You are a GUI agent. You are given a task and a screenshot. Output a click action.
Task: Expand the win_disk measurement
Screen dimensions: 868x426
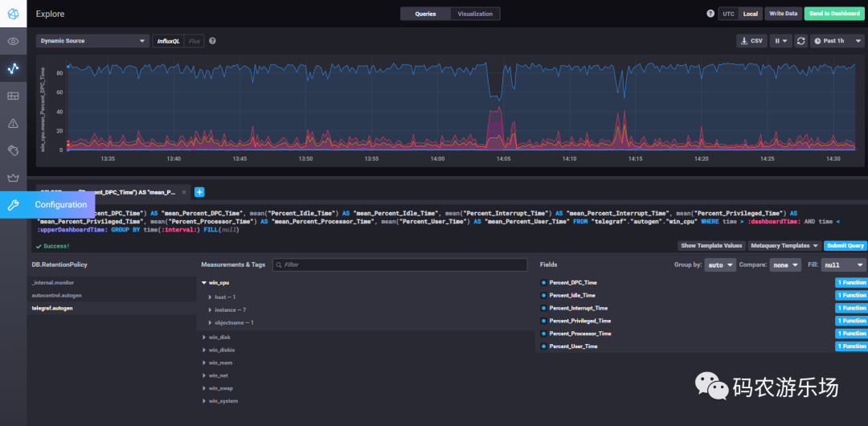pos(219,338)
